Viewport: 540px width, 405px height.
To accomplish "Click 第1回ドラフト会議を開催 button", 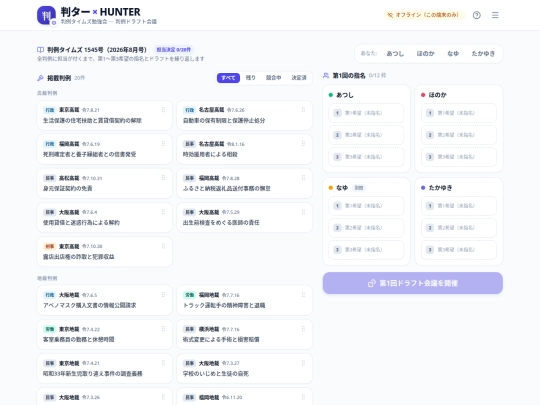I will (x=413, y=283).
